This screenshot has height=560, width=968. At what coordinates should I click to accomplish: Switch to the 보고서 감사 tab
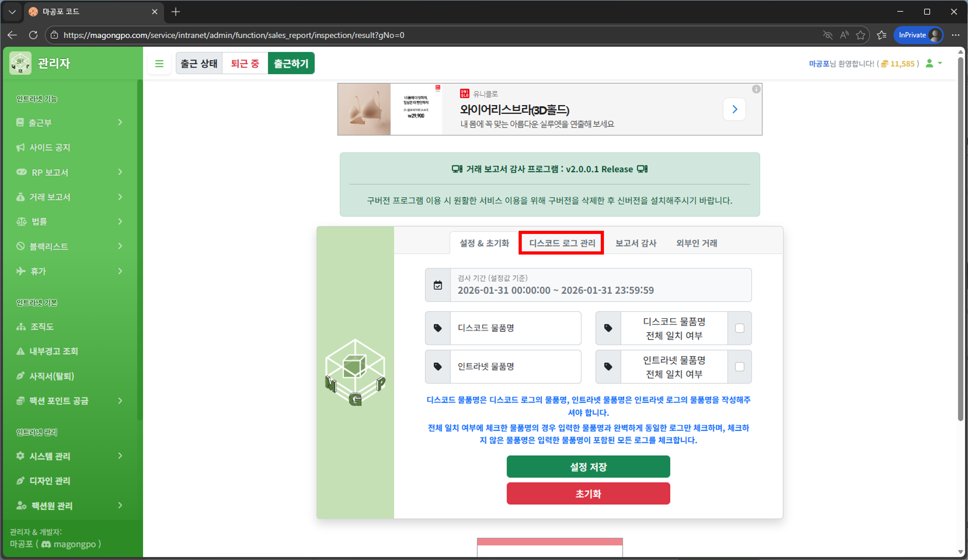[x=636, y=243]
